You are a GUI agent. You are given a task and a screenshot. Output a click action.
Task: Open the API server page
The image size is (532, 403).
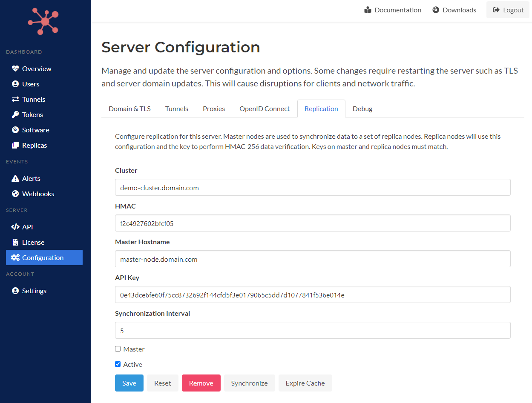point(27,227)
